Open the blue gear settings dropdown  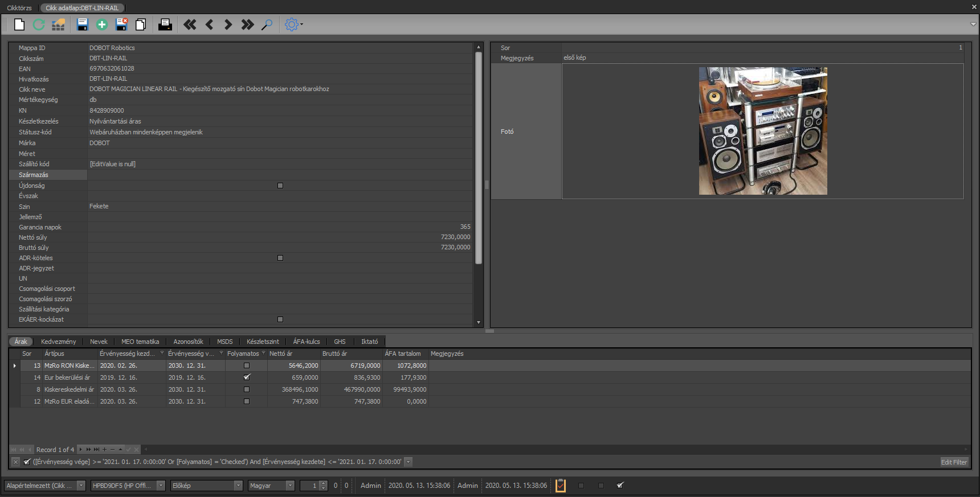[x=294, y=24]
